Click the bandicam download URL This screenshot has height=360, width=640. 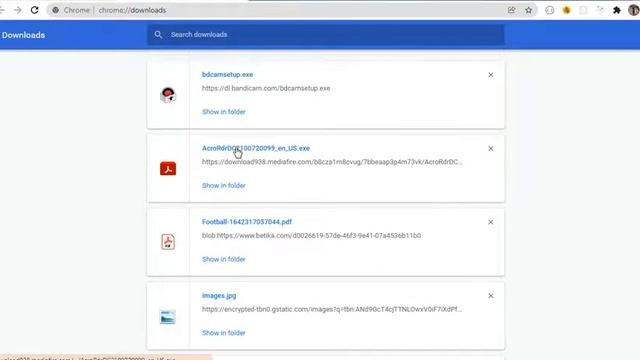coord(266,88)
